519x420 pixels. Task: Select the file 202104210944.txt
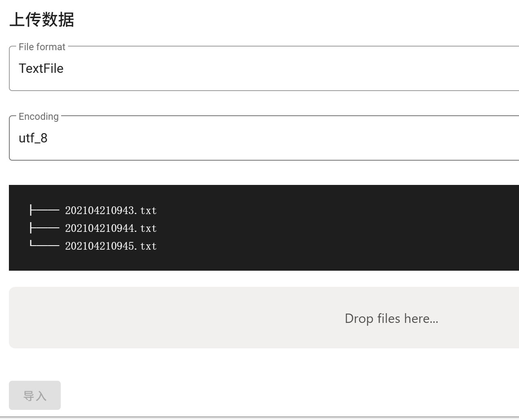(x=111, y=228)
